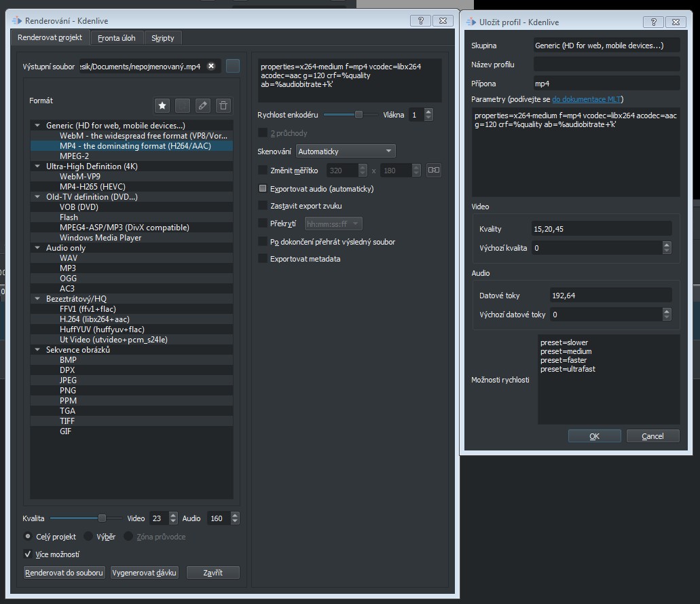The image size is (700, 604).
Task: Uncheck the Více možností checkbox
Action: coord(29,554)
